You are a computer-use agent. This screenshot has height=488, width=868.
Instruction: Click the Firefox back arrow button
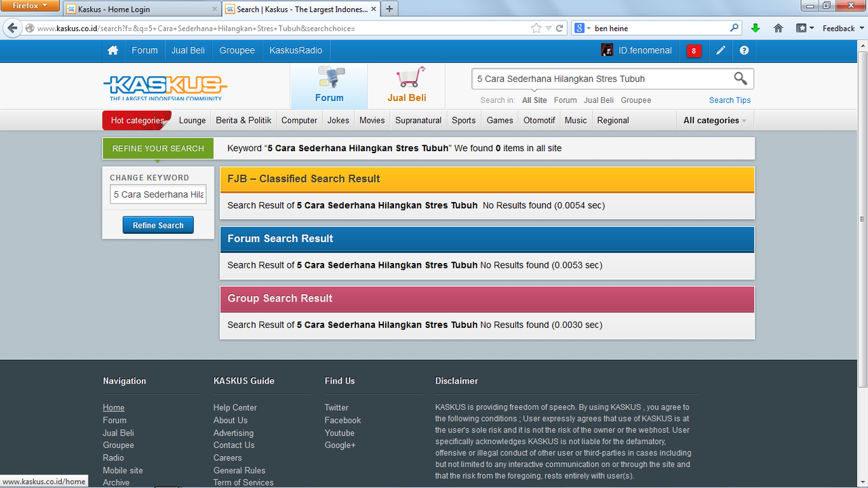coord(12,28)
